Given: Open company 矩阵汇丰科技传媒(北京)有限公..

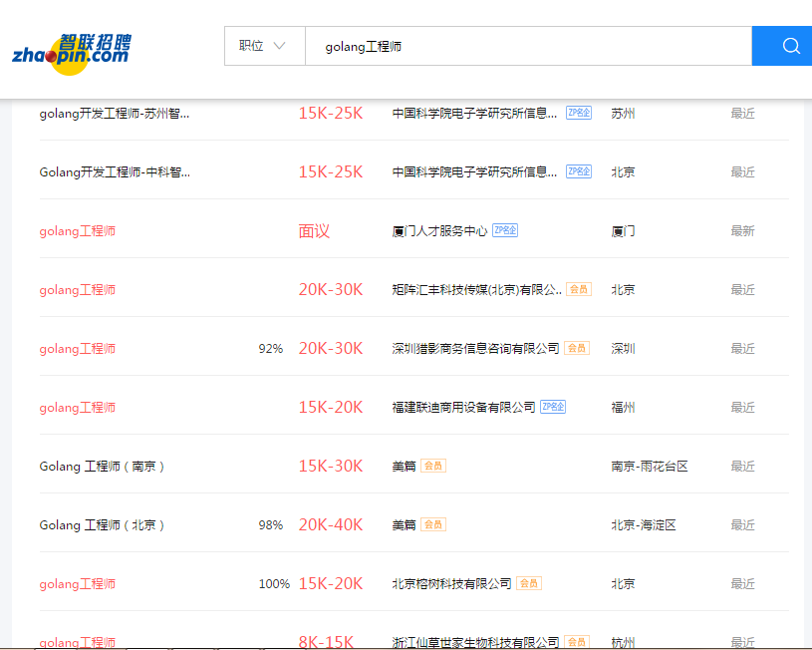Looking at the screenshot, I should pyautogui.click(x=477, y=290).
